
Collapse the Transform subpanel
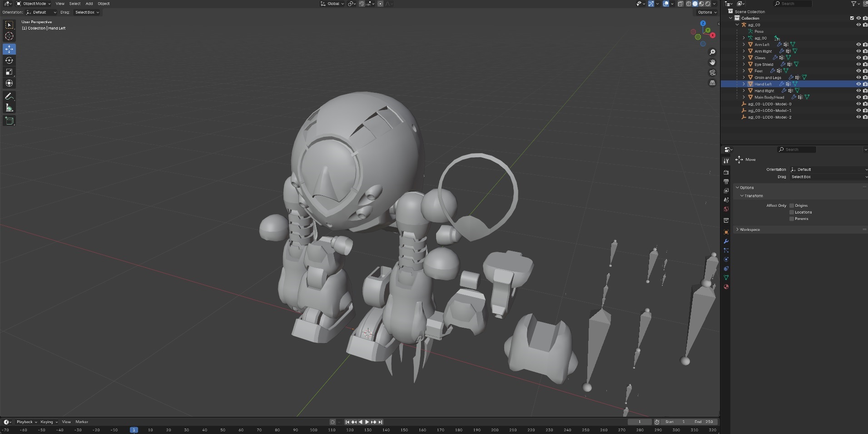(754, 196)
